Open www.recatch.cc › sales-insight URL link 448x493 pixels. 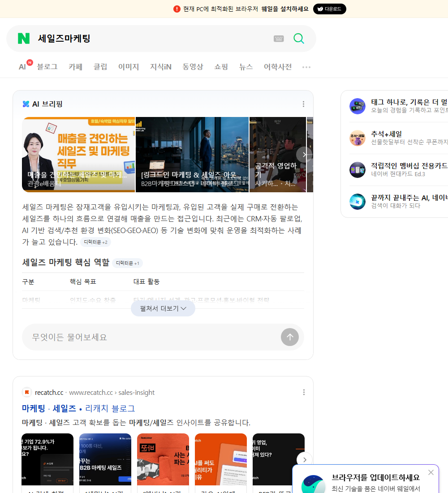112,393
